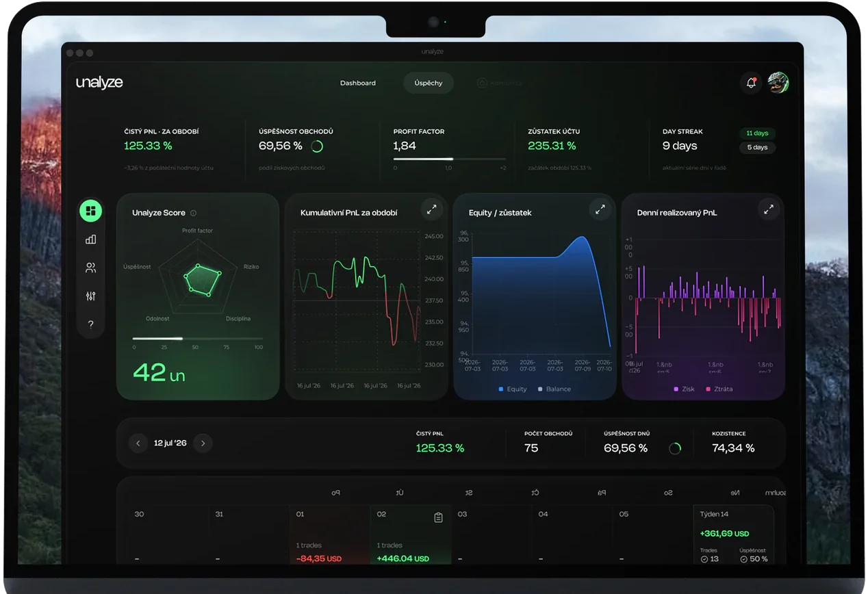Click the Unalyze Score radar chart
This screenshot has width=868, height=594.
pyautogui.click(x=198, y=279)
